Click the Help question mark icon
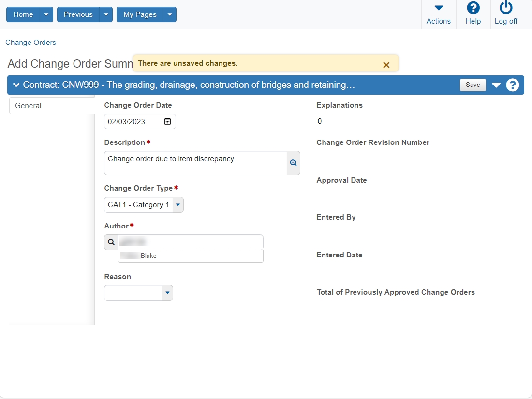 click(473, 8)
